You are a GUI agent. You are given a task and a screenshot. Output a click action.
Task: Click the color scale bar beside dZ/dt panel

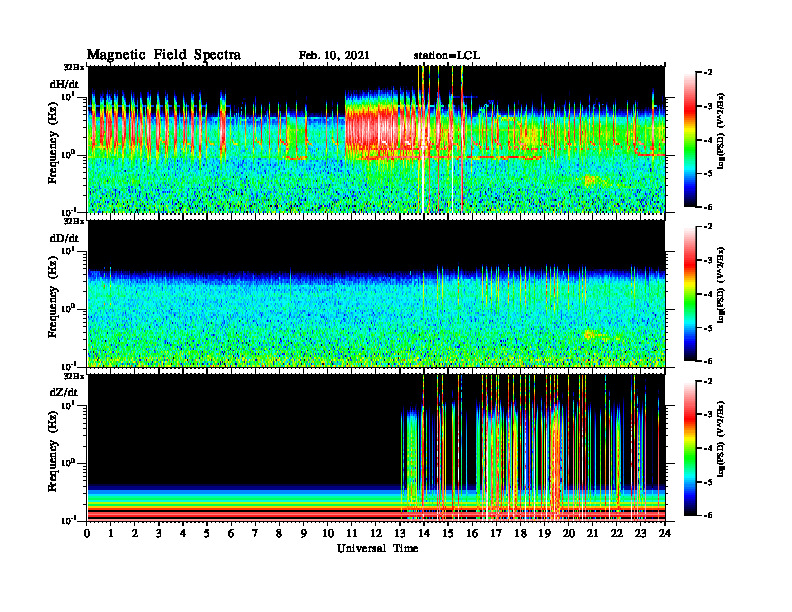[690, 448]
